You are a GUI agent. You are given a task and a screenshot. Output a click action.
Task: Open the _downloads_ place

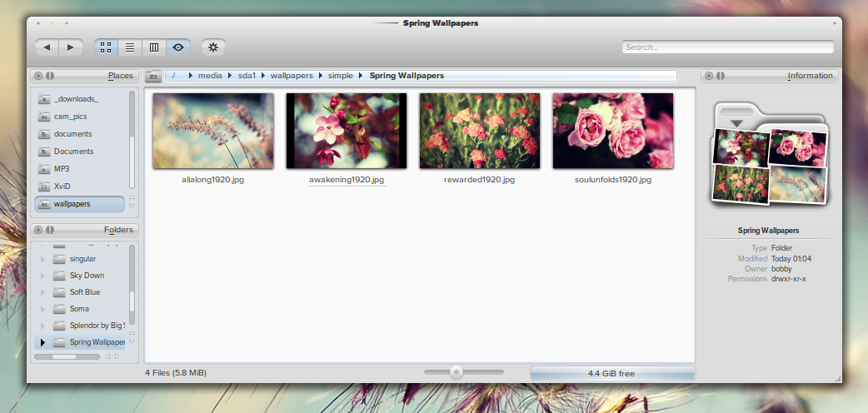[x=80, y=99]
